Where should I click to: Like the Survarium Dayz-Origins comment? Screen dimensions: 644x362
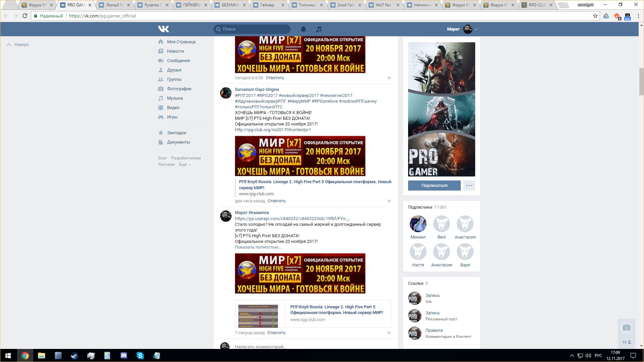[389, 201]
